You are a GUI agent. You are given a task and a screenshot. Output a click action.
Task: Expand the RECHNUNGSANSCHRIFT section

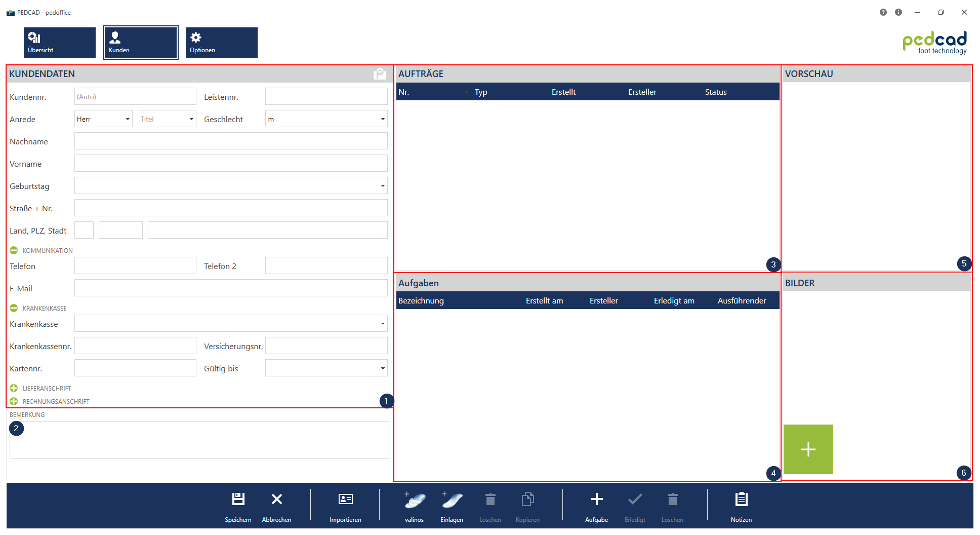click(x=14, y=401)
